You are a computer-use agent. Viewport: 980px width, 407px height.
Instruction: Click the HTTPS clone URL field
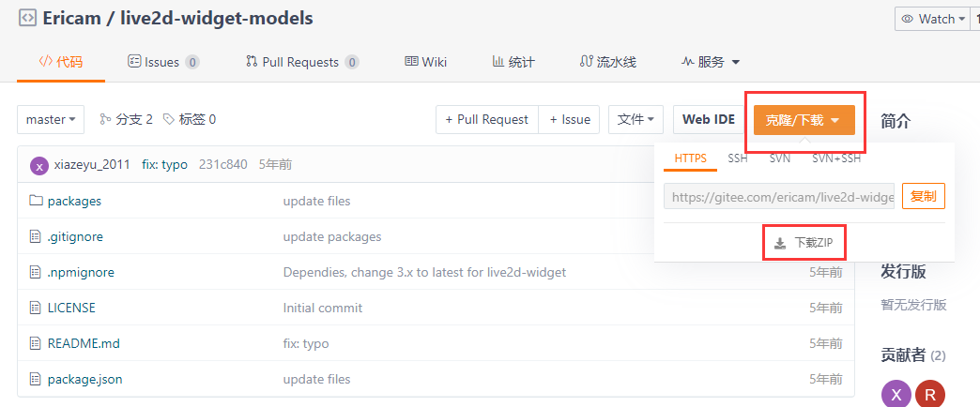(x=779, y=197)
